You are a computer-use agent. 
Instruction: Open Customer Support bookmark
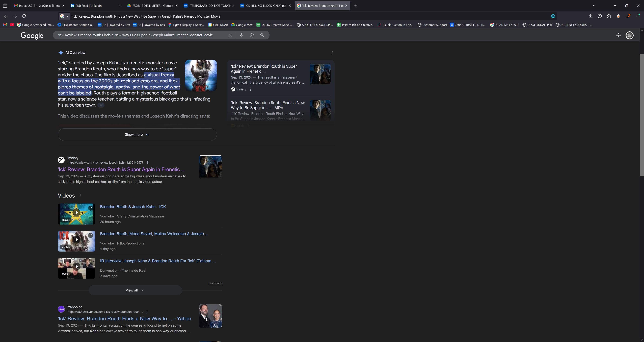click(432, 25)
